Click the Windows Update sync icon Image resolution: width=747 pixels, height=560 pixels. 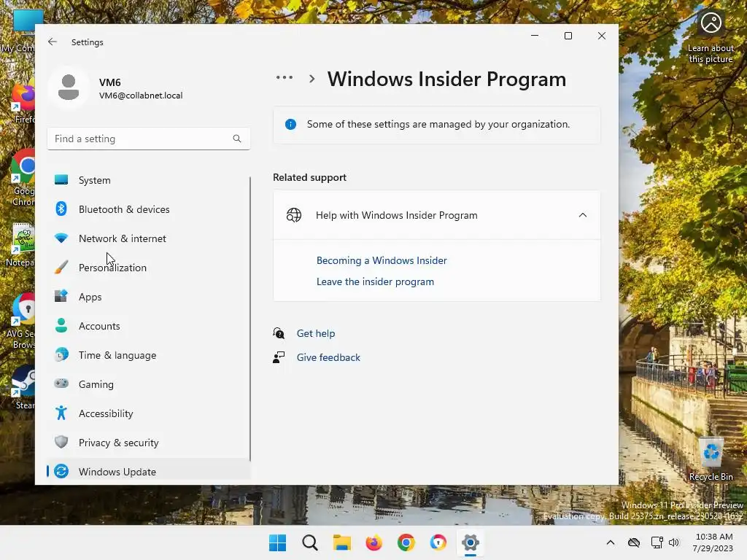[x=61, y=472]
